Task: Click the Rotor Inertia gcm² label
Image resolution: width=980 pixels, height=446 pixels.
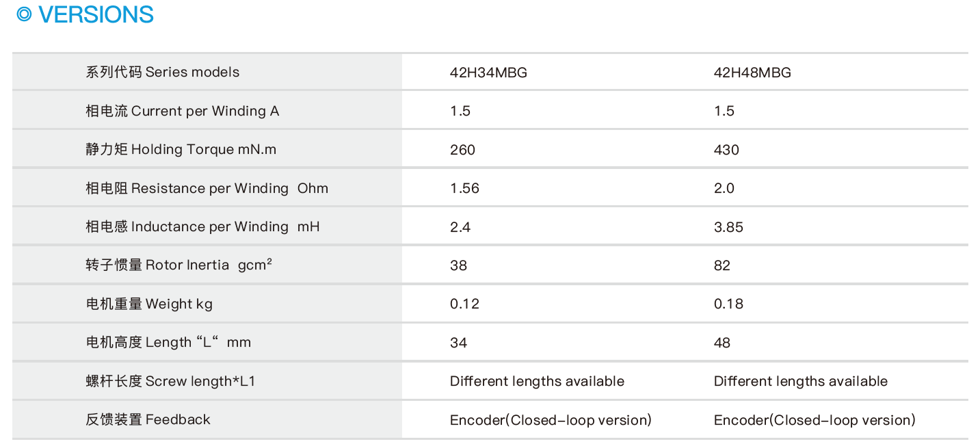Action: (x=178, y=265)
